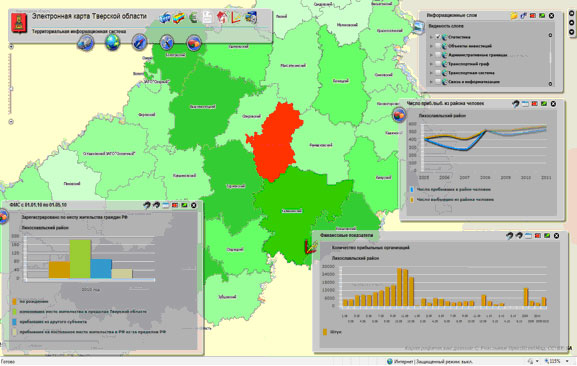This screenshot has height=366, width=577.
Task: Uncheck the Статистика layer checkbox
Action: tap(438, 37)
